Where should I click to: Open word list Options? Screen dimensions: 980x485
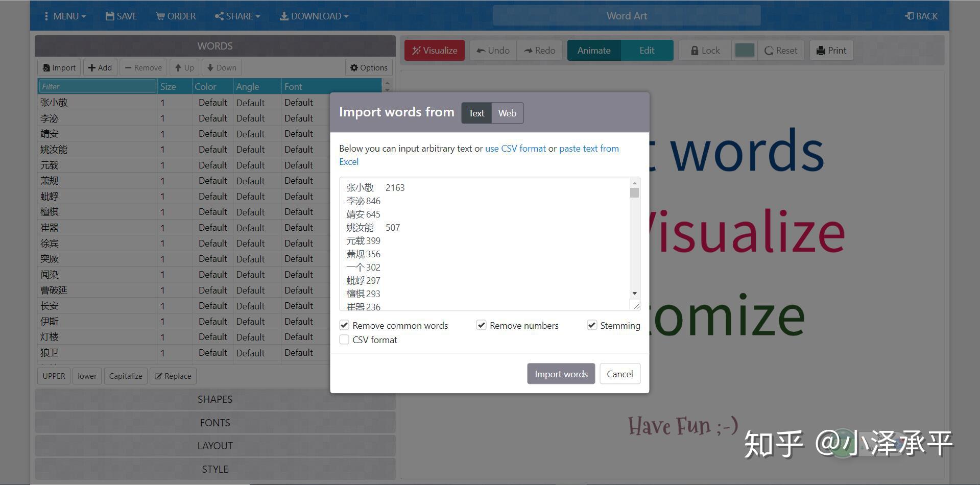[369, 67]
